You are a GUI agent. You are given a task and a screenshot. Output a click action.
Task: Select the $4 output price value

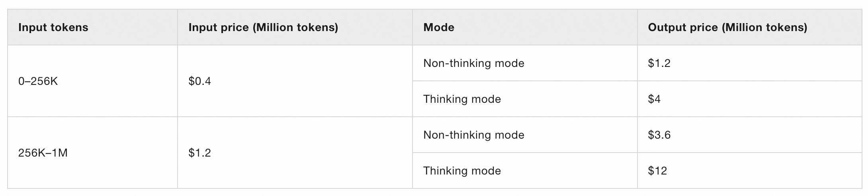[654, 99]
